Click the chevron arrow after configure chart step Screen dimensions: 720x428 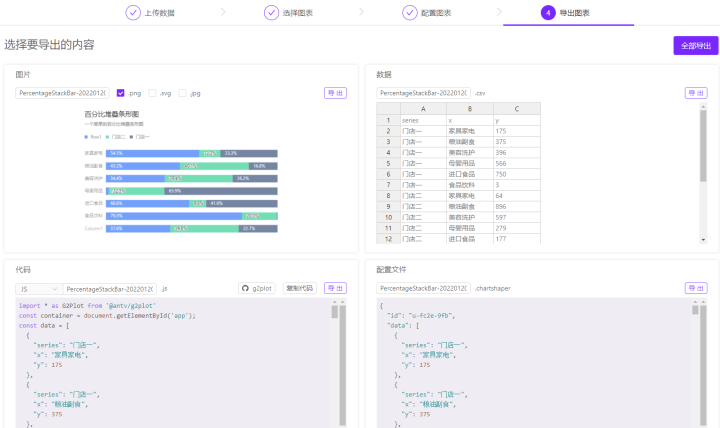coord(500,12)
